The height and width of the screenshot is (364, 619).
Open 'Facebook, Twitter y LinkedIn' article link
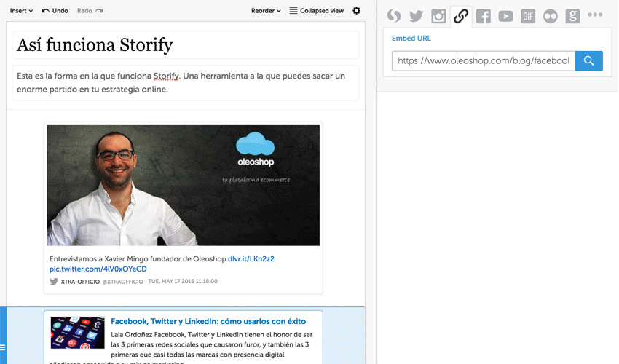coord(208,321)
